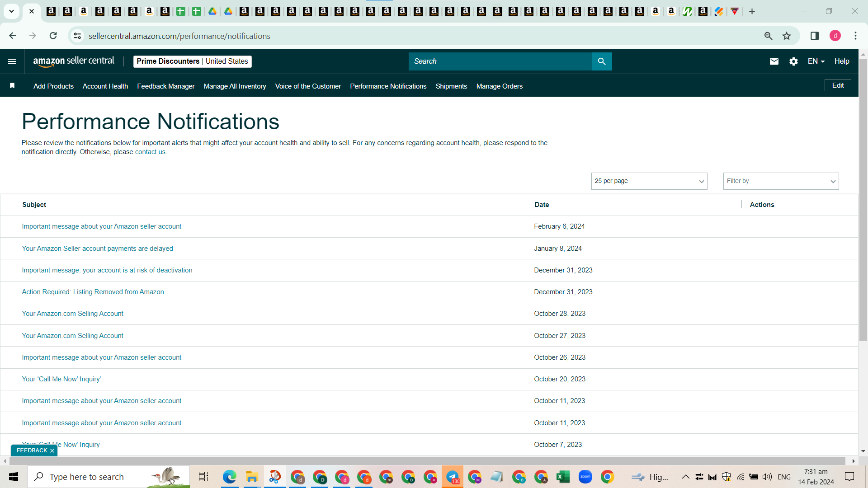Bookmark this page with the star icon
Screen dimensions: 868x488
pyautogui.click(x=787, y=36)
